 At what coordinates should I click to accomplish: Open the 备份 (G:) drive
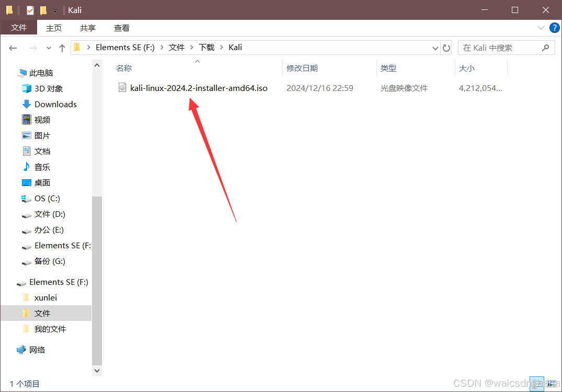50,261
